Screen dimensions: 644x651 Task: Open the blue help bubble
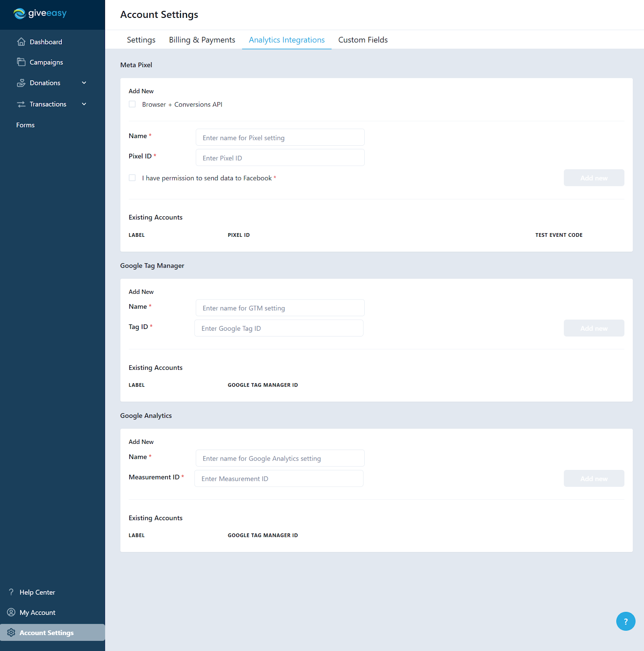point(626,621)
